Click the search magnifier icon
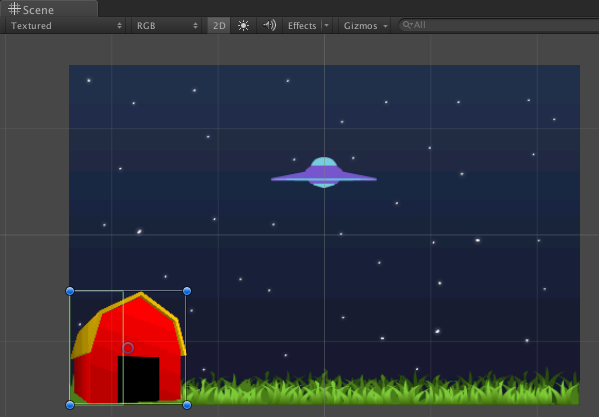 pyautogui.click(x=408, y=25)
